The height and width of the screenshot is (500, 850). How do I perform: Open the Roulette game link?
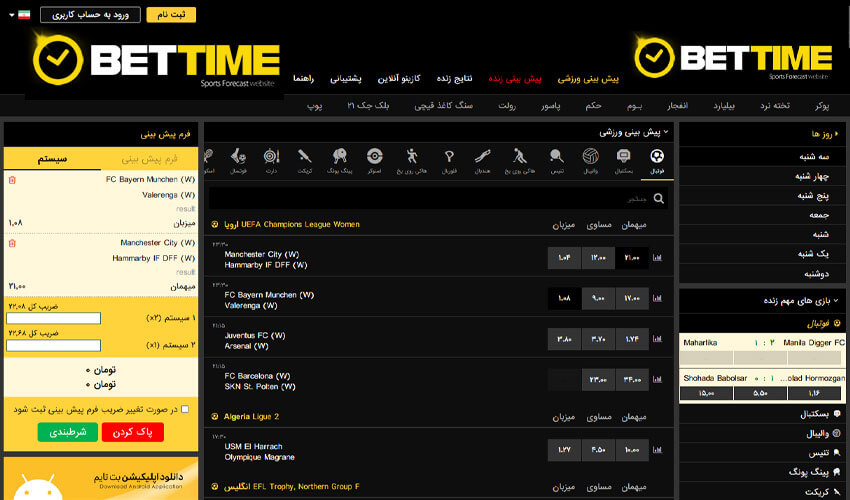click(x=507, y=106)
